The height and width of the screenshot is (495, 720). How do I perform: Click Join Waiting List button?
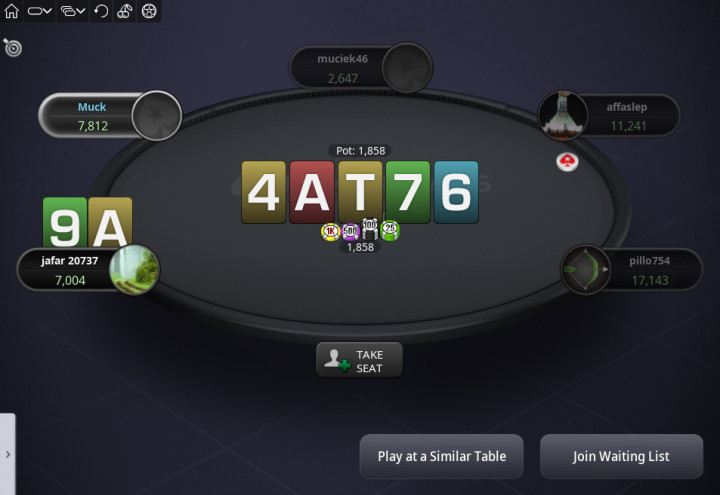[x=621, y=456]
